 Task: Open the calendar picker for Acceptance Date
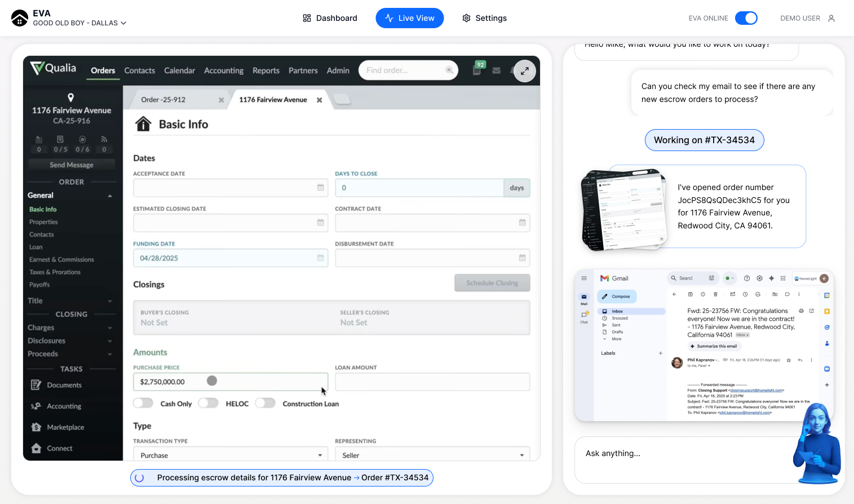pos(321,188)
